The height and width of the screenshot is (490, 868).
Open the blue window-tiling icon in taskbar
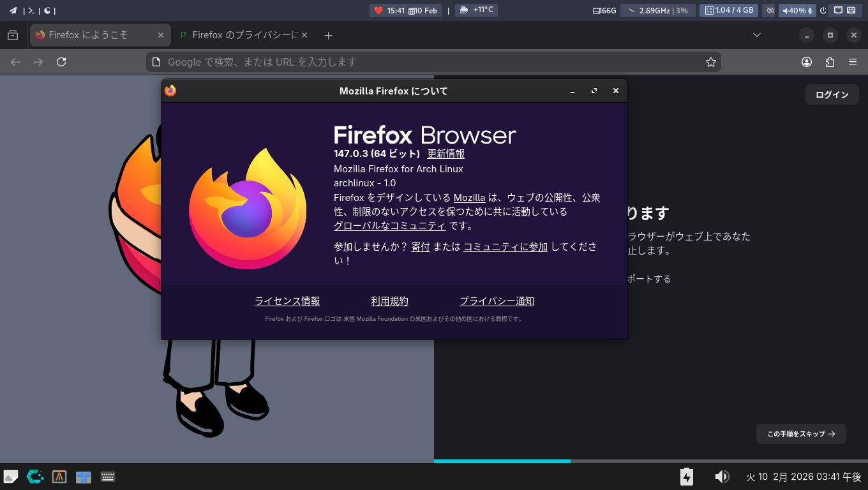click(x=84, y=477)
